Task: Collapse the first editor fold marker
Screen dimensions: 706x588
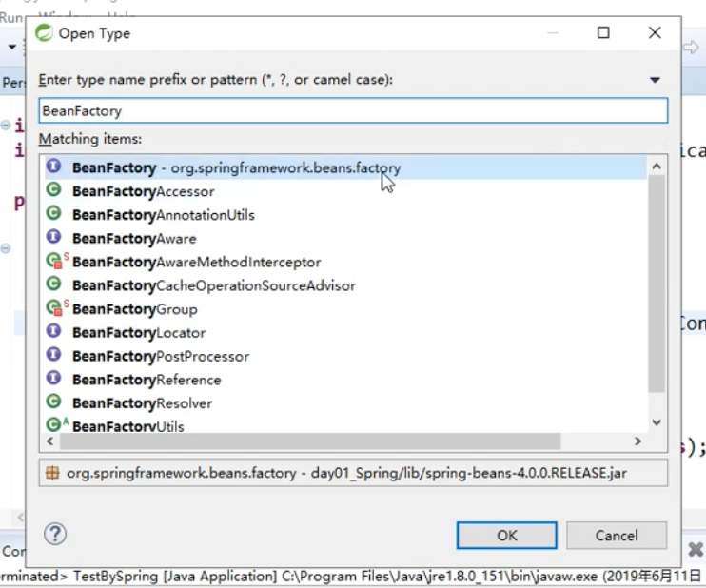Action: pyautogui.click(x=6, y=125)
